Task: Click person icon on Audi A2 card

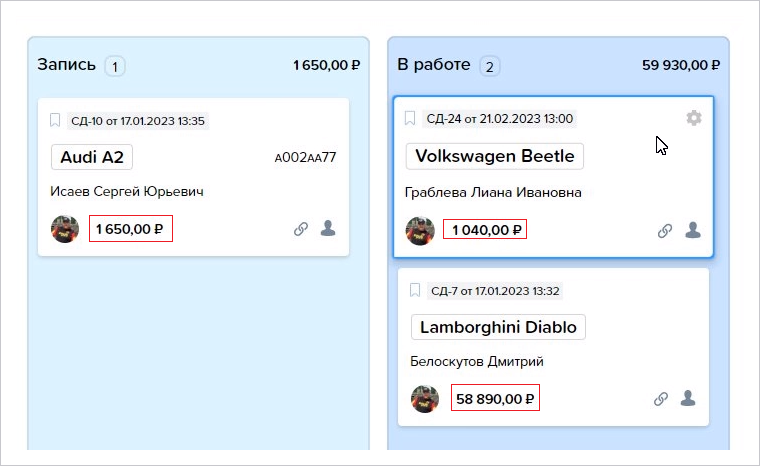Action: tap(328, 228)
